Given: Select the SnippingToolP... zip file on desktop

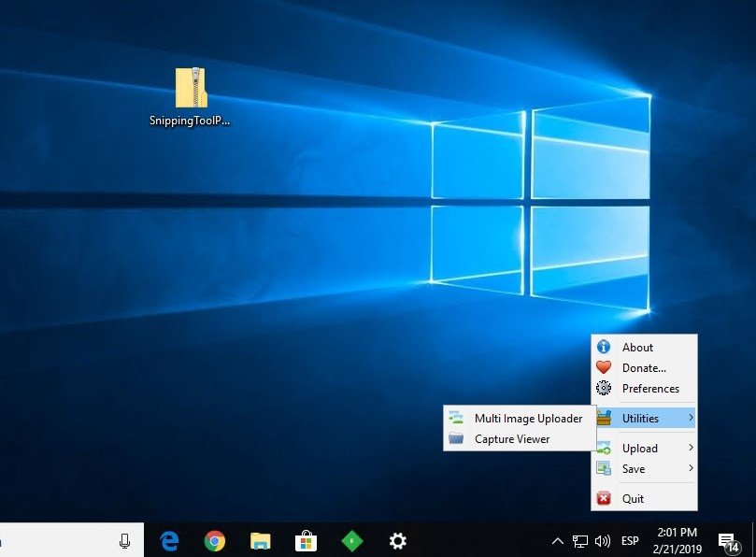Looking at the screenshot, I should (x=191, y=96).
